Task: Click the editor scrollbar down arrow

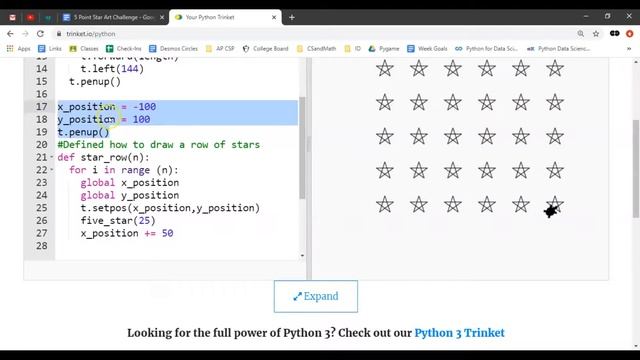Action: coord(302,256)
